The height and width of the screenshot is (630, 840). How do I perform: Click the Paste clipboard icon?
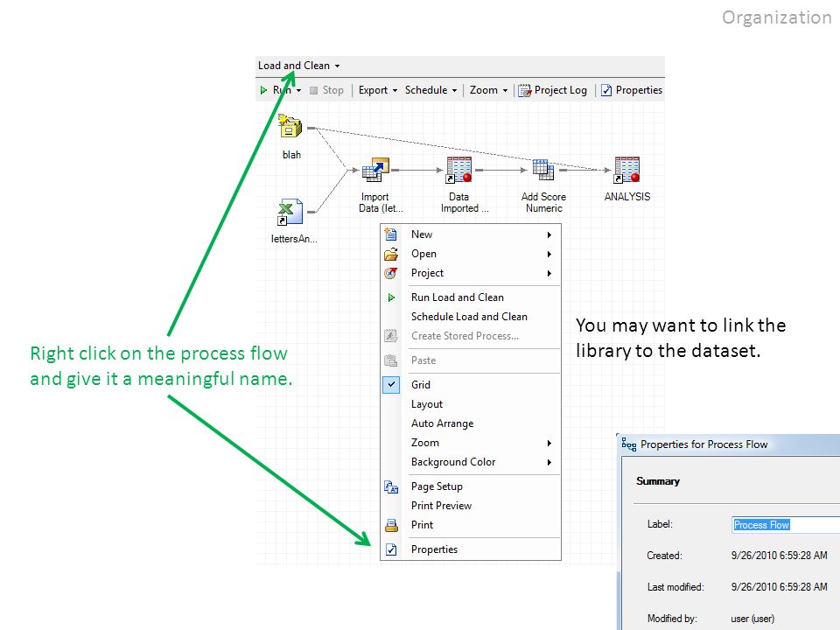click(391, 360)
